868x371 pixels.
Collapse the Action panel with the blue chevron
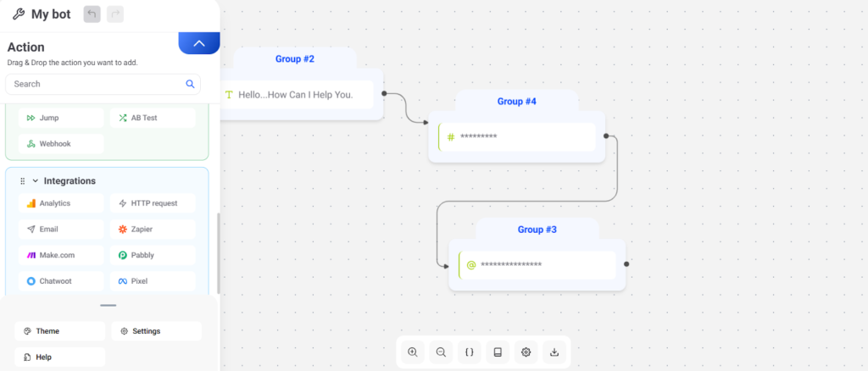coord(199,43)
